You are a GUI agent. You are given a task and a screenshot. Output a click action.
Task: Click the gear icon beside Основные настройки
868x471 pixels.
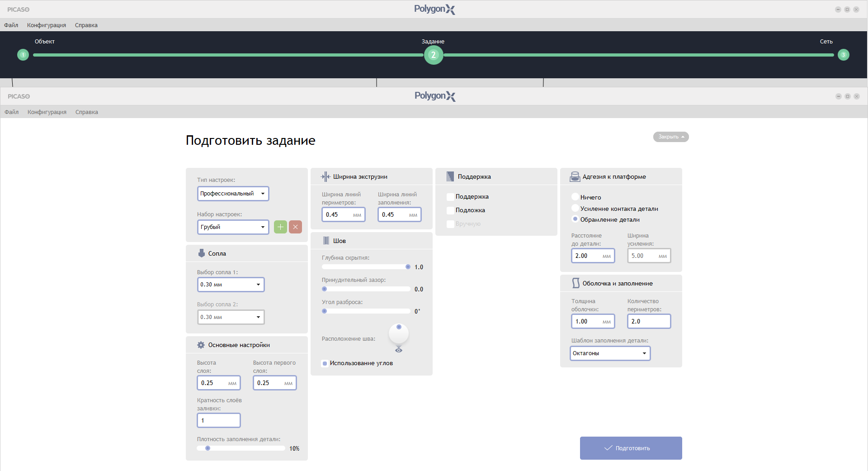201,345
